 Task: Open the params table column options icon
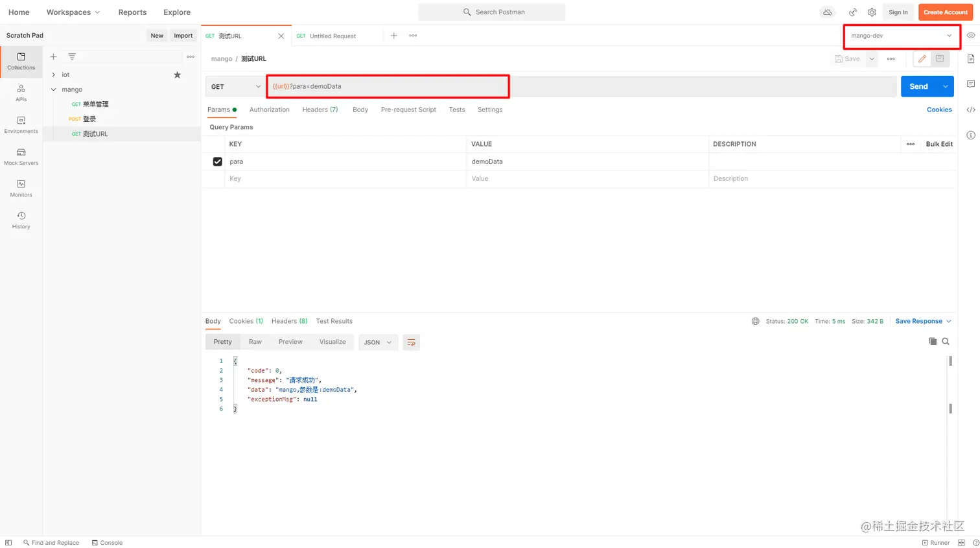pyautogui.click(x=911, y=144)
